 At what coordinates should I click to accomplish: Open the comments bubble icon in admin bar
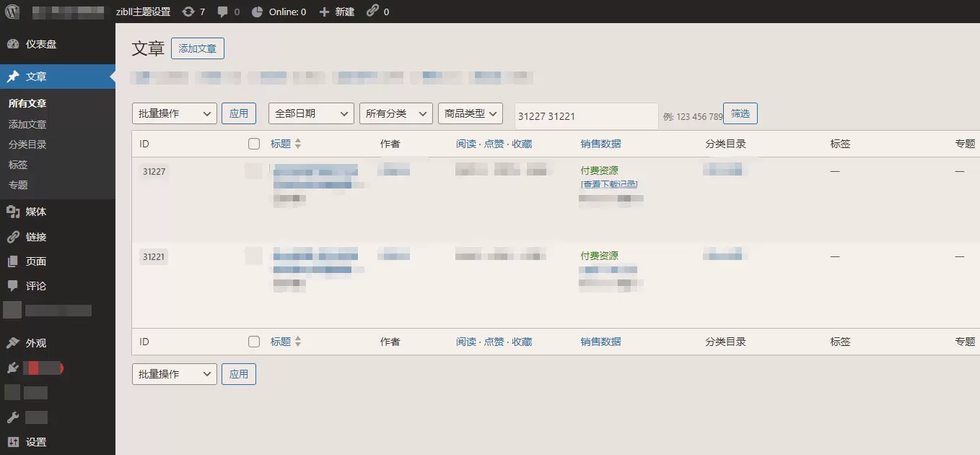[223, 12]
